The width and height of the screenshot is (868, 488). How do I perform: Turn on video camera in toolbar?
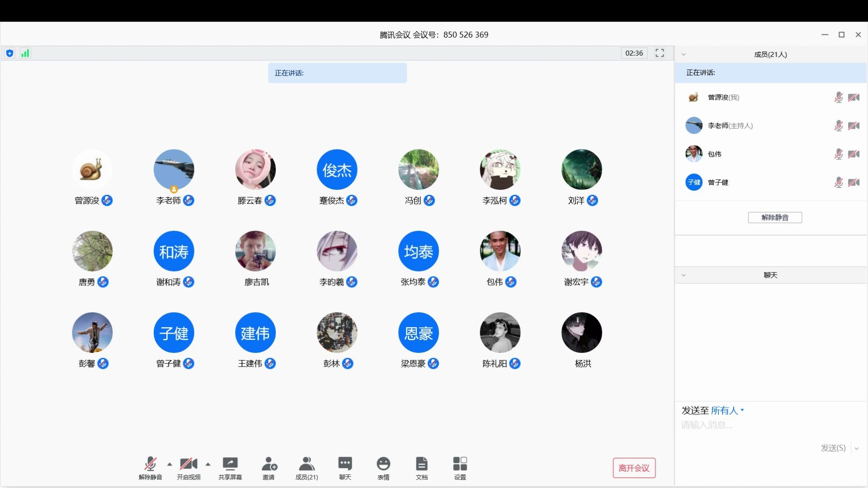[189, 468]
